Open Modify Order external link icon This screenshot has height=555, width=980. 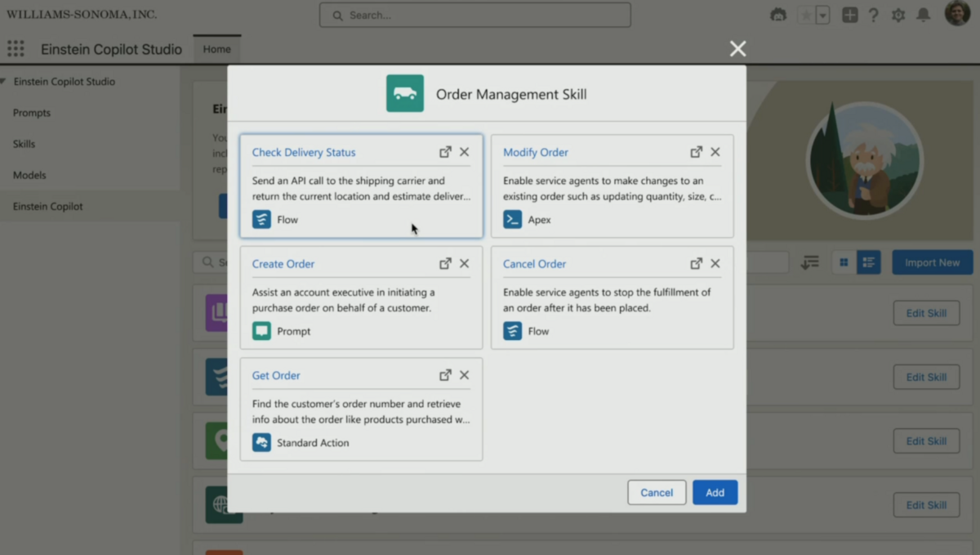[x=697, y=152]
